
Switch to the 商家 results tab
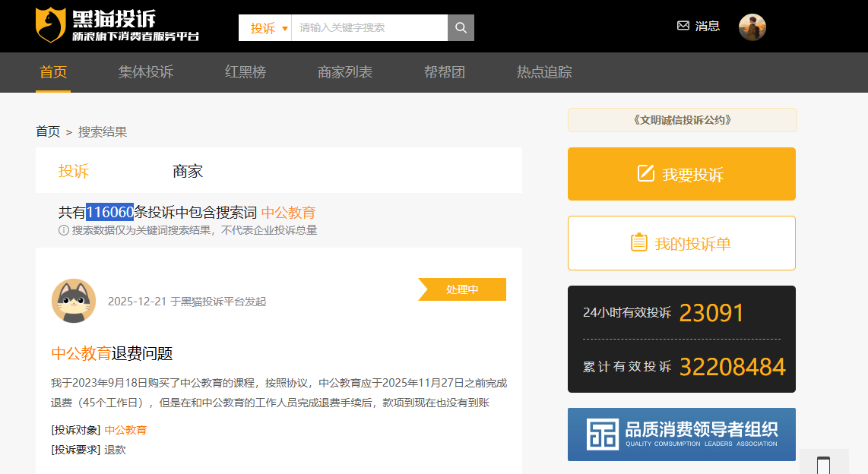coord(188,171)
